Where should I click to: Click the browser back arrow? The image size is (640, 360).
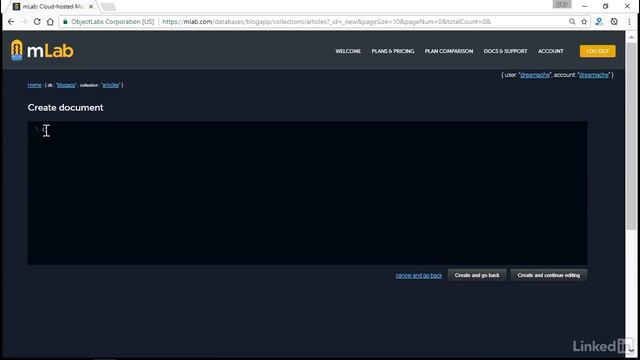11,22
